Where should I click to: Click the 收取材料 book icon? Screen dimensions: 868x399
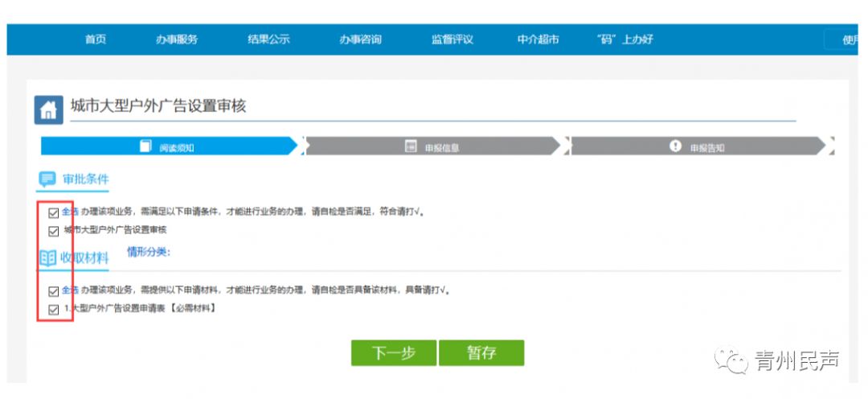(x=47, y=258)
